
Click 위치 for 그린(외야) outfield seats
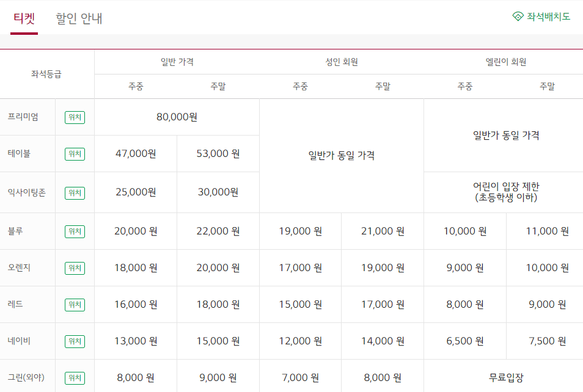[x=75, y=378]
